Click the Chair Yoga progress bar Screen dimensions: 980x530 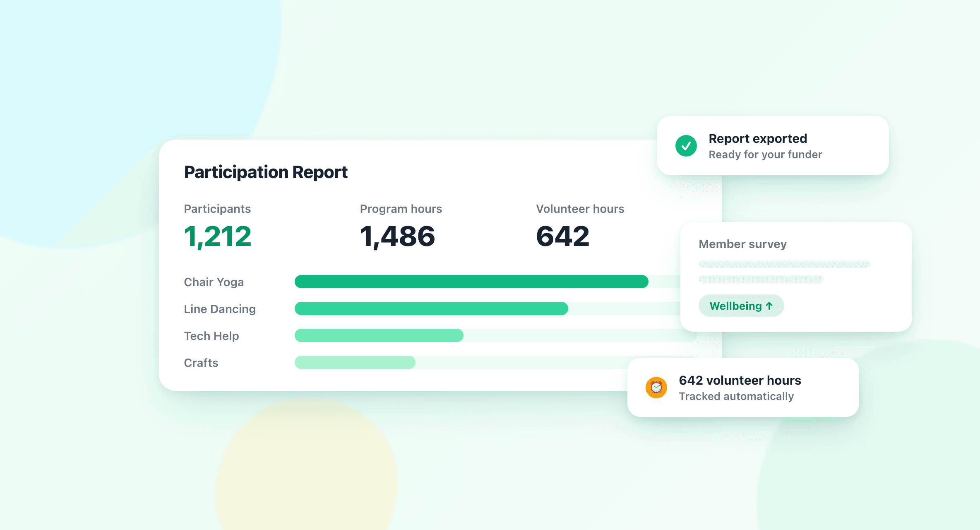pos(471,282)
